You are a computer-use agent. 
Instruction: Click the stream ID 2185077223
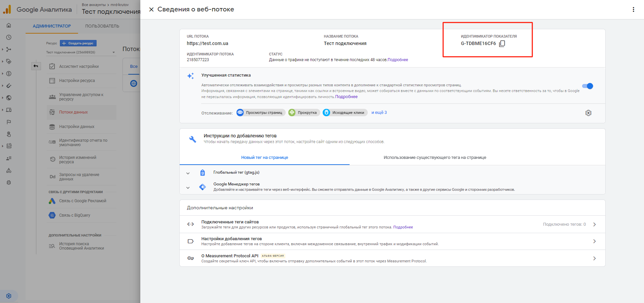198,60
